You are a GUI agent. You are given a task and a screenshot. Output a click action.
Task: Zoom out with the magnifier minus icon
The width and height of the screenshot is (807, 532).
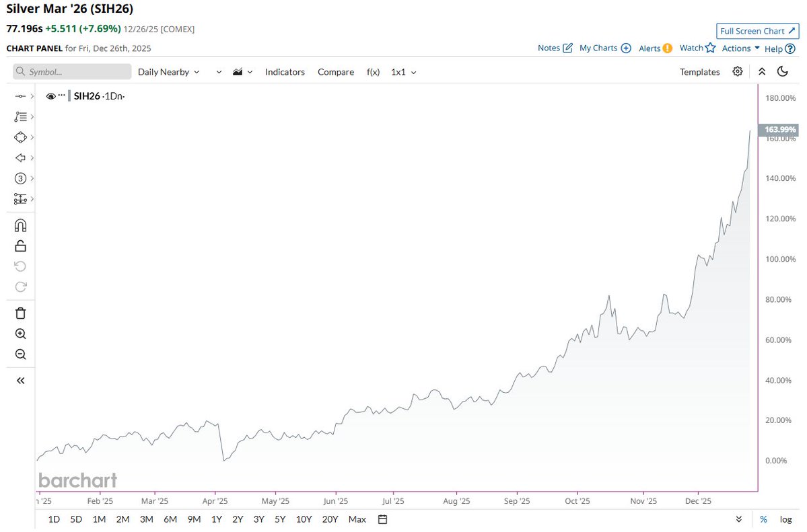21,354
